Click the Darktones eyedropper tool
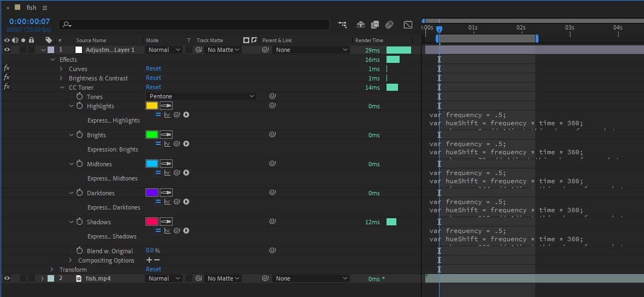 coord(166,193)
